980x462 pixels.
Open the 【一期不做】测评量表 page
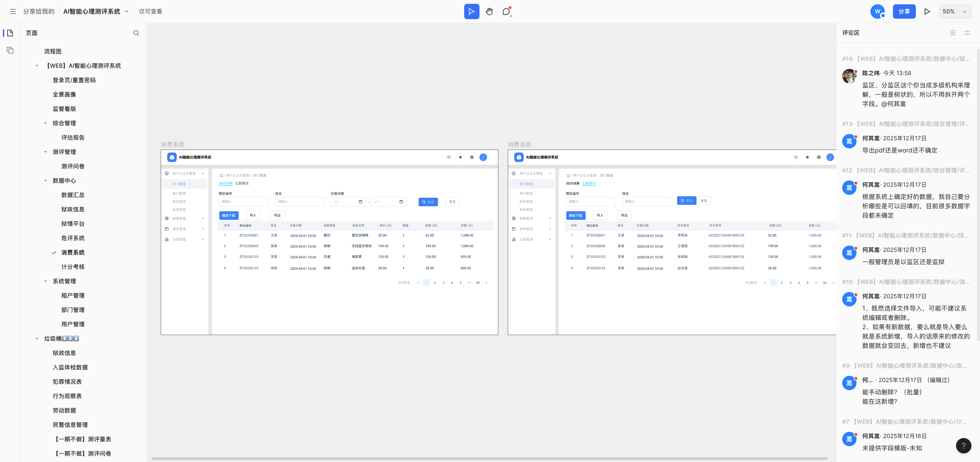[82, 439]
